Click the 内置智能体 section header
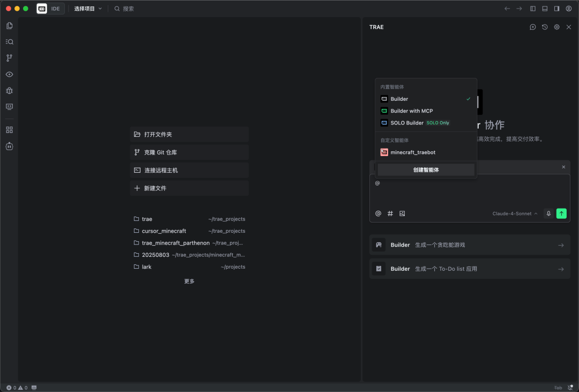This screenshot has width=579, height=392. coord(392,87)
